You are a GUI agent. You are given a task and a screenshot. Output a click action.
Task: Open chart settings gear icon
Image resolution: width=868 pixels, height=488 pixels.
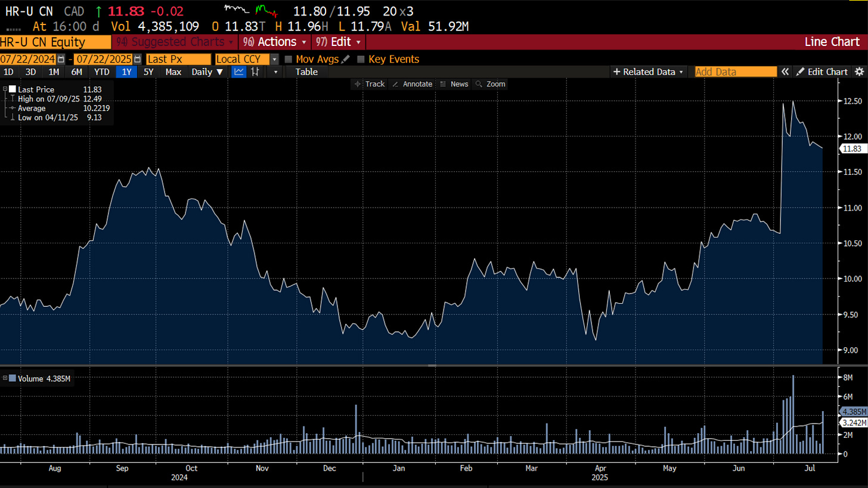tap(859, 72)
